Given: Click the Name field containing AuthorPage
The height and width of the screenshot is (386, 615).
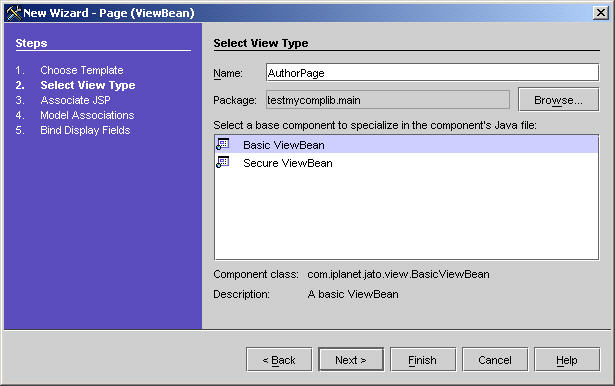Looking at the screenshot, I should click(x=432, y=73).
